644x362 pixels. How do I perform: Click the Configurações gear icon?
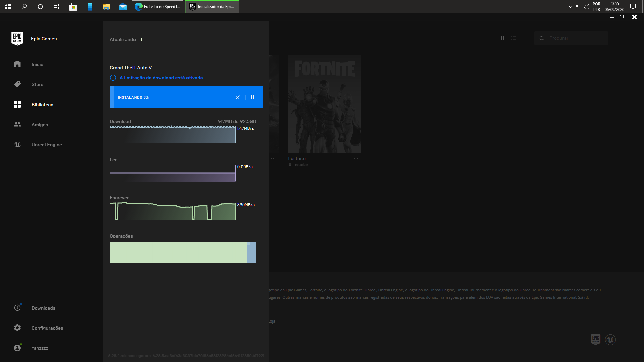(x=17, y=328)
